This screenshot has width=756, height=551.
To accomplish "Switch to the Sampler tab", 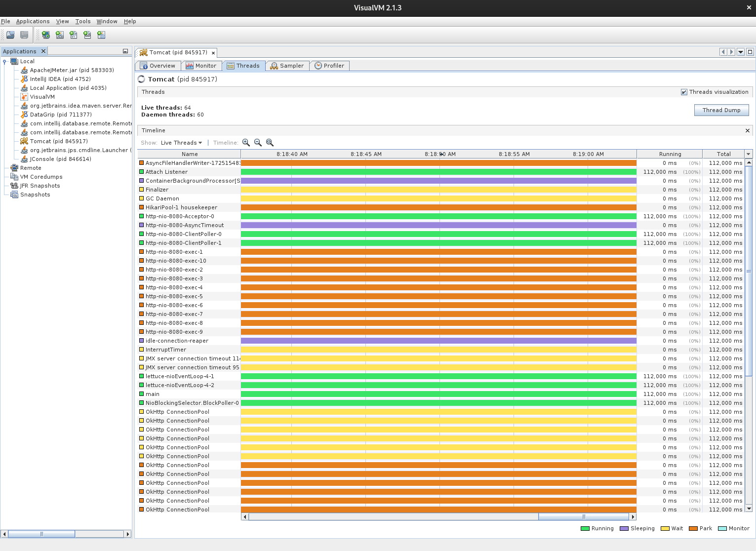I will point(287,65).
